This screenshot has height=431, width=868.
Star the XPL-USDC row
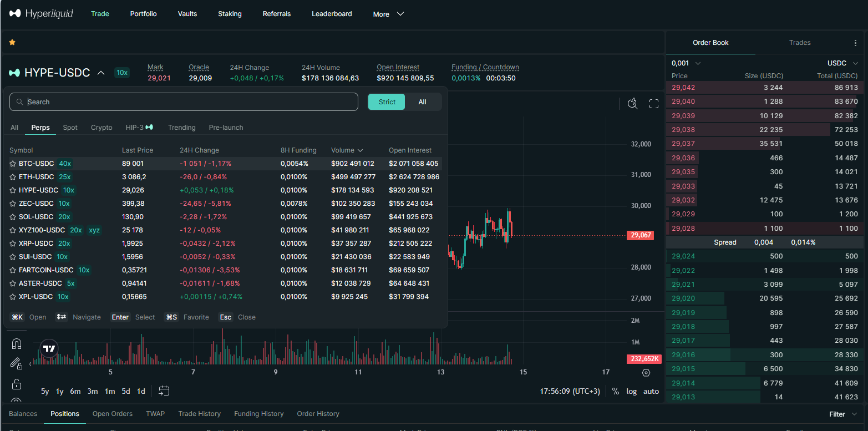[x=13, y=297]
